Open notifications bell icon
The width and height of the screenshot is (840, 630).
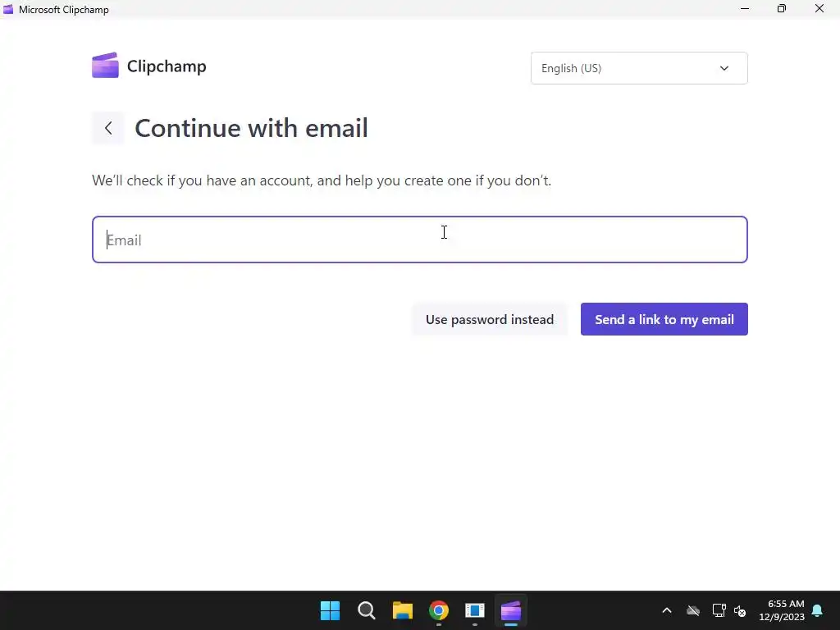tap(818, 610)
